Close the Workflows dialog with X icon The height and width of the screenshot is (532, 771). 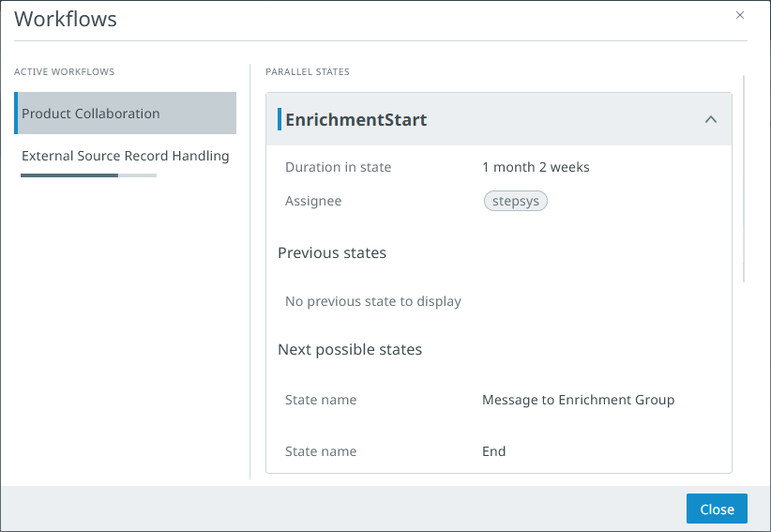740,15
